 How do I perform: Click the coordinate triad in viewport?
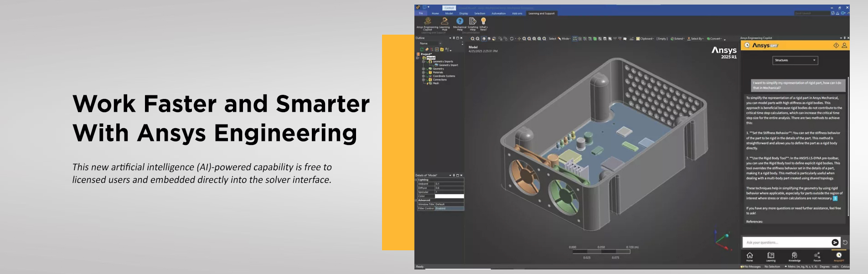click(723, 240)
